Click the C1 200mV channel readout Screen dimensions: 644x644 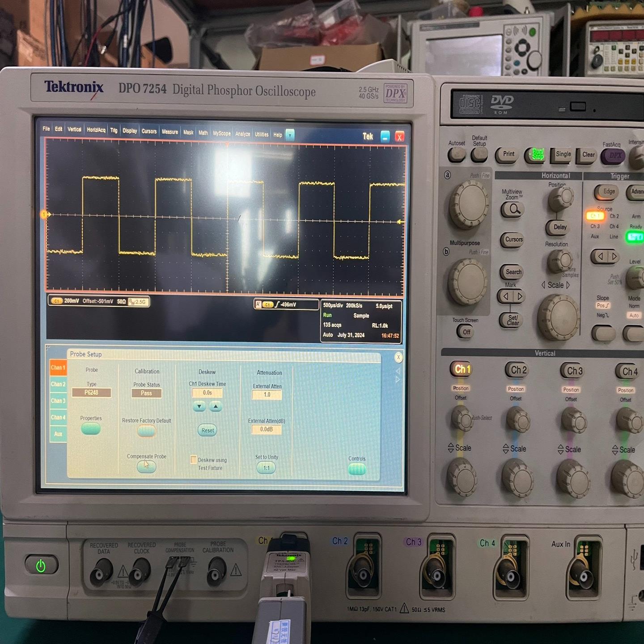(x=99, y=301)
